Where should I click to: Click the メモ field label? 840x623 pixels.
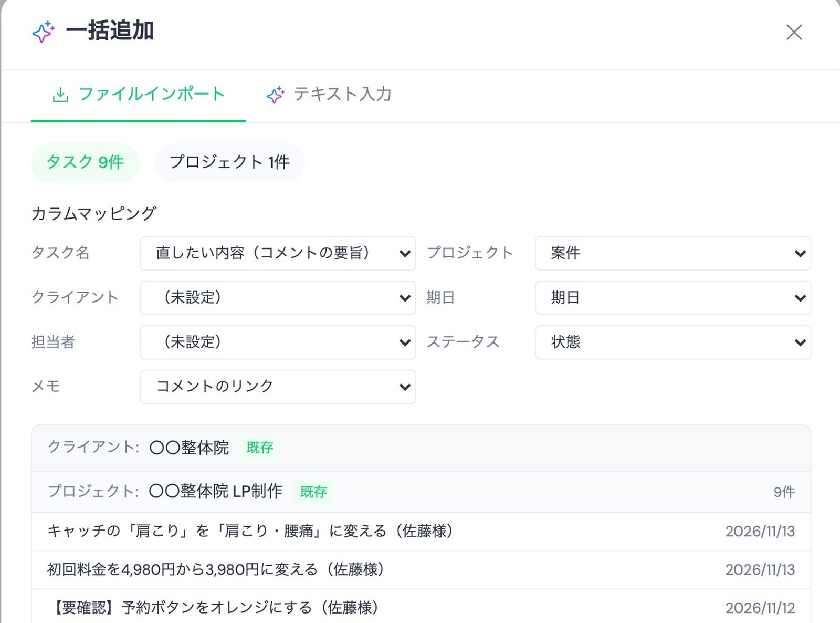(x=46, y=387)
